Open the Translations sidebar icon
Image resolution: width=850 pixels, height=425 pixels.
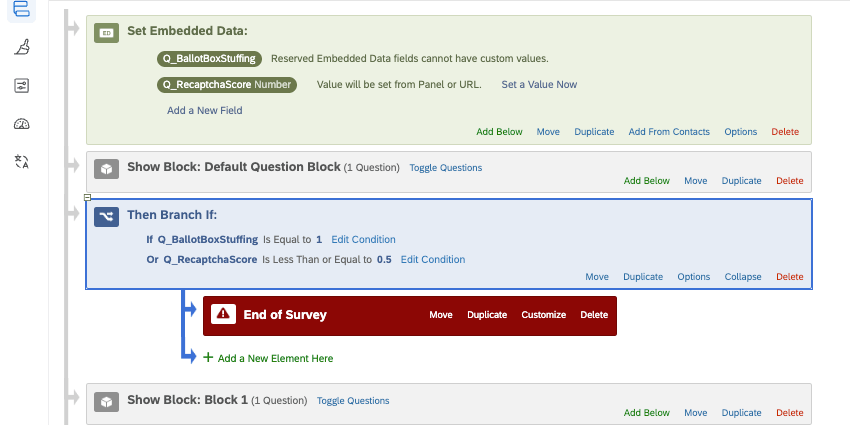pyautogui.click(x=22, y=161)
